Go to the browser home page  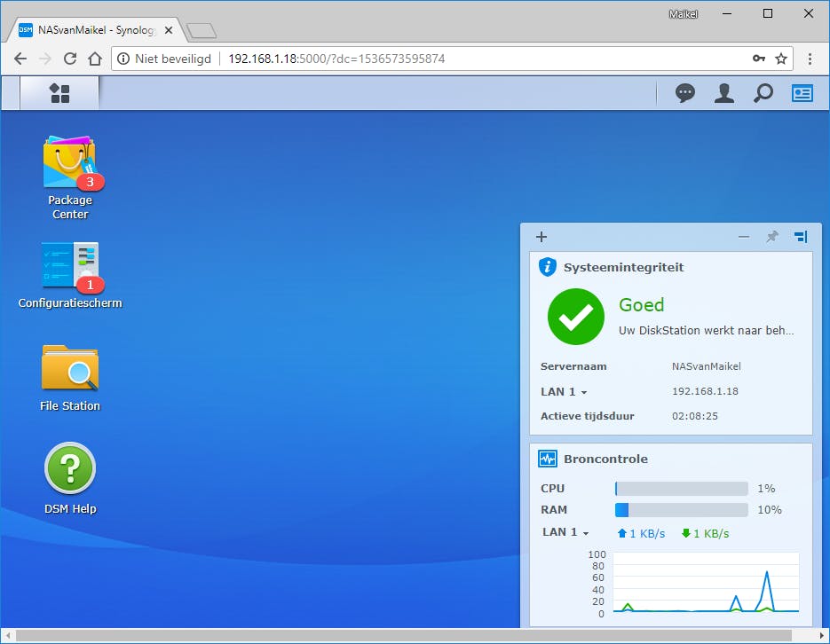95,59
